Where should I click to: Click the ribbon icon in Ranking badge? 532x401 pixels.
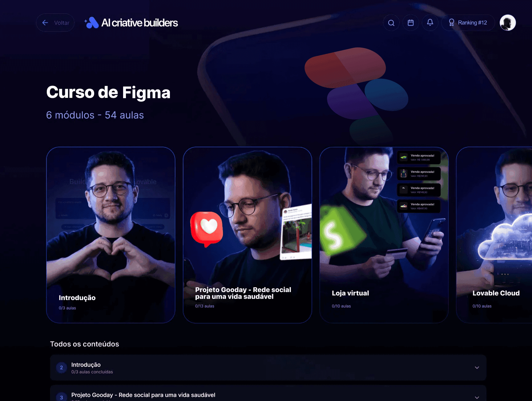(x=451, y=23)
